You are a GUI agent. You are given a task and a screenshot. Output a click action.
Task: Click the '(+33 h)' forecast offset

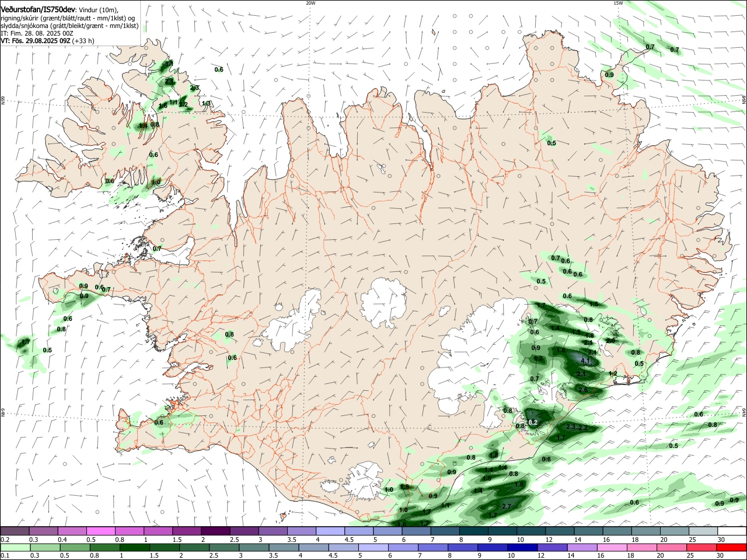83,41
